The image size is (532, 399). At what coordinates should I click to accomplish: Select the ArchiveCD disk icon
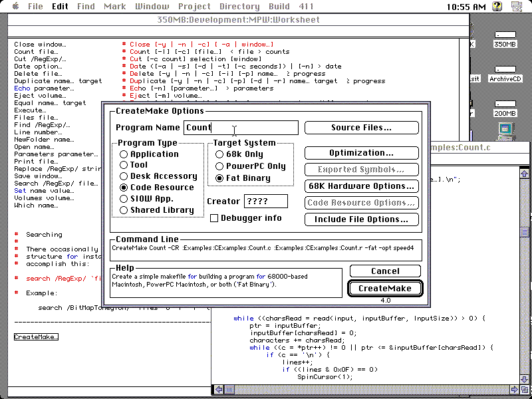click(x=505, y=70)
